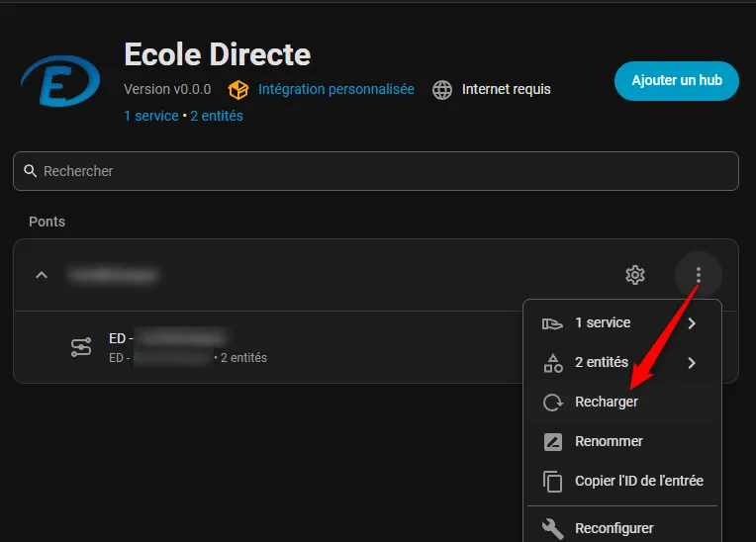Click the wrench icon beside Reconfigurer
Screen dimensions: 756x542
pyautogui.click(x=552, y=529)
